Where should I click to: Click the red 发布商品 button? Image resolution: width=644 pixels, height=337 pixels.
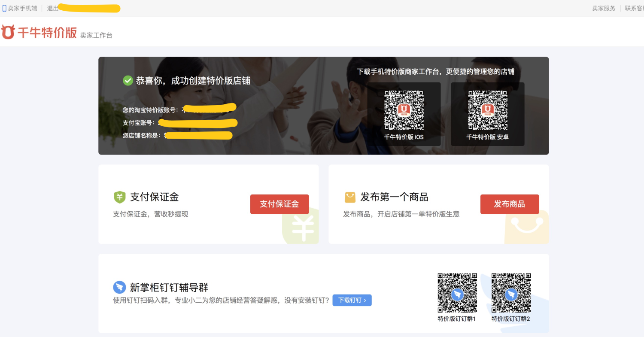coord(510,204)
